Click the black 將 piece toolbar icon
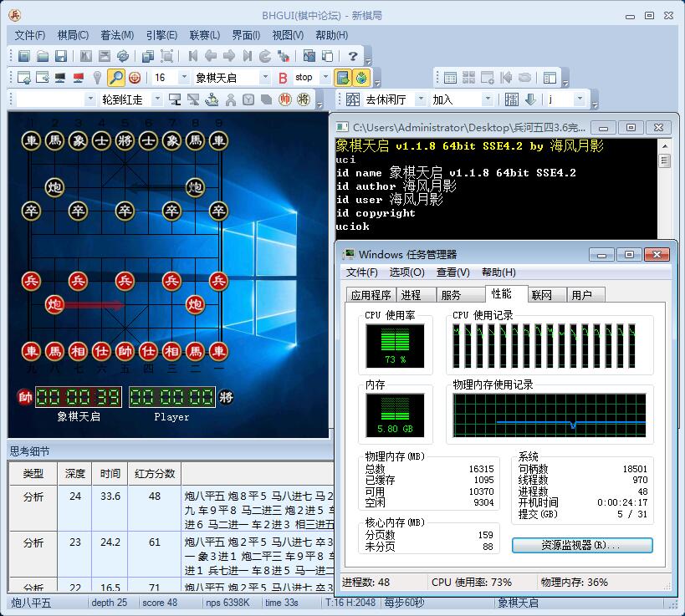The height and width of the screenshot is (616, 685). (x=304, y=99)
